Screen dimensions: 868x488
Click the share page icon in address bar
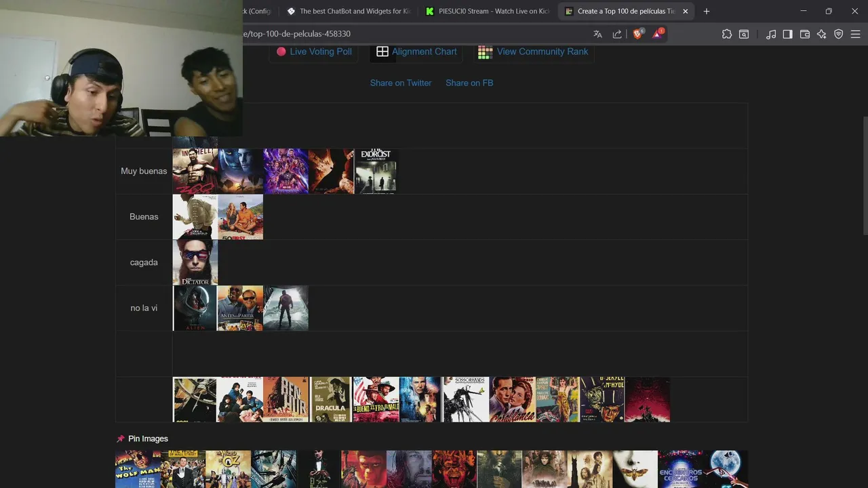point(617,34)
